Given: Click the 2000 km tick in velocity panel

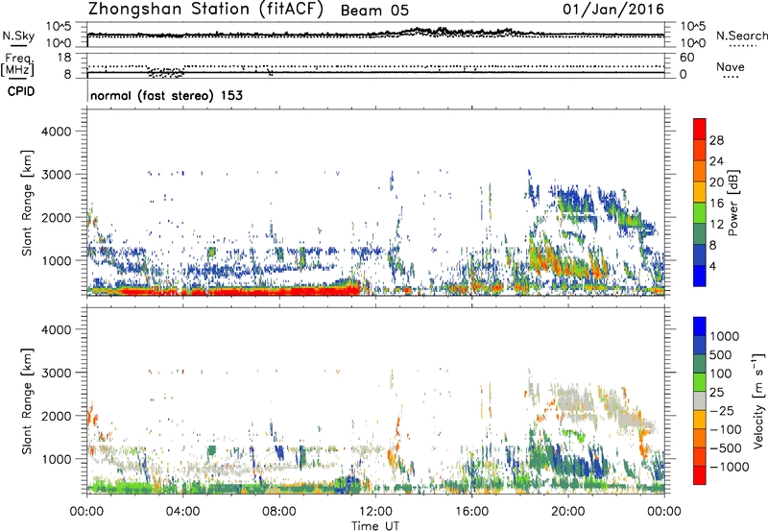Looking at the screenshot, I should click(x=57, y=417).
